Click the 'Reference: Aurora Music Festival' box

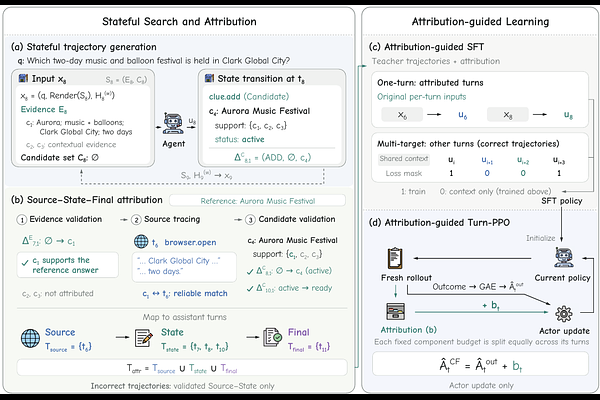coord(258,201)
